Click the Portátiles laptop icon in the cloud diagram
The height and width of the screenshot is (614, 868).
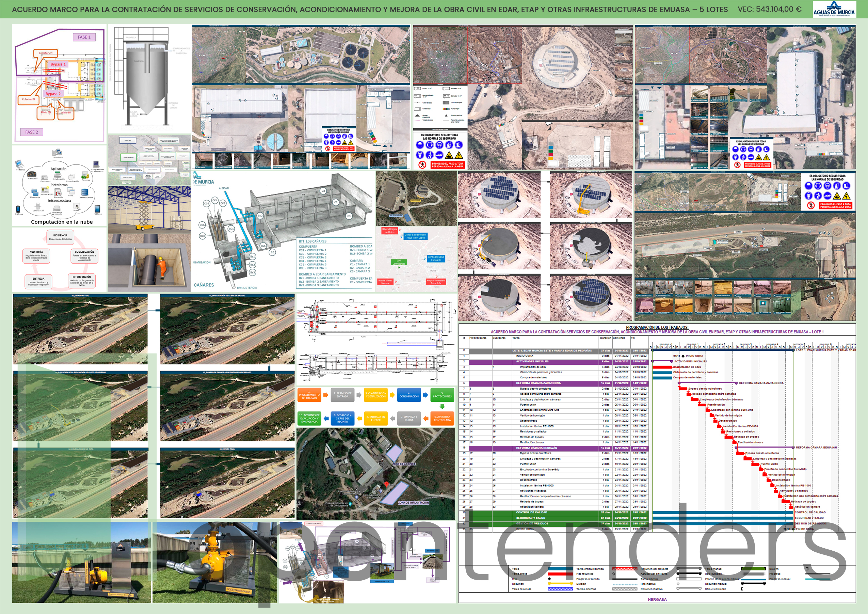click(20, 164)
